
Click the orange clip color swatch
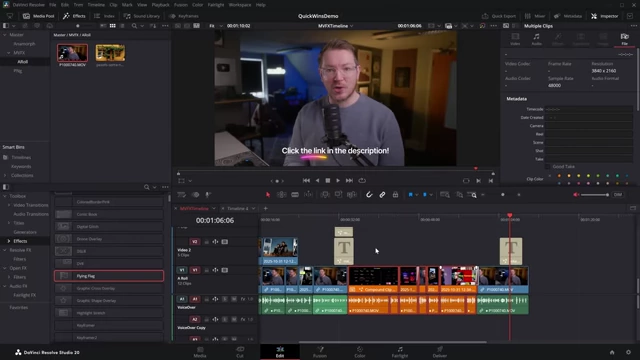(559, 176)
